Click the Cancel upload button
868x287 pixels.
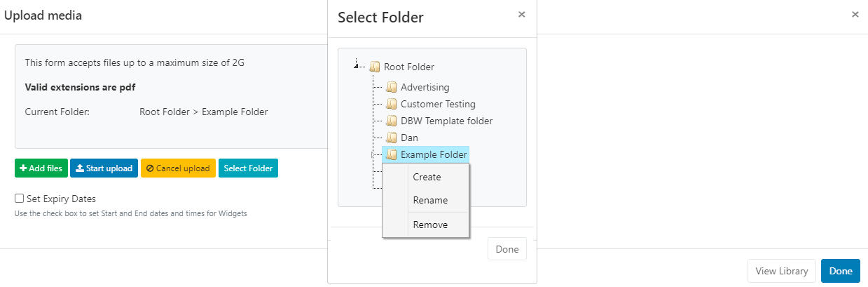178,168
